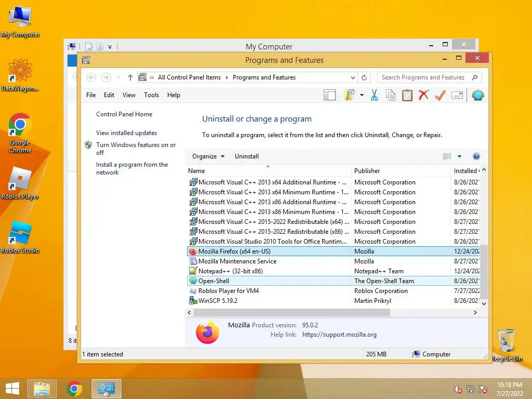Click the Paste clipboard toolbar icon
532x399 pixels.
click(x=407, y=96)
